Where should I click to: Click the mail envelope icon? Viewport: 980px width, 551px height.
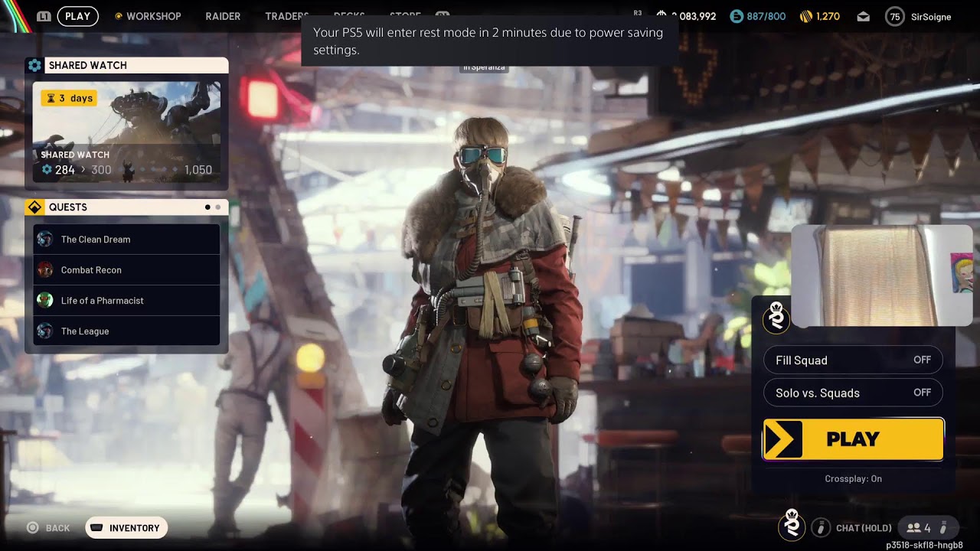click(864, 16)
